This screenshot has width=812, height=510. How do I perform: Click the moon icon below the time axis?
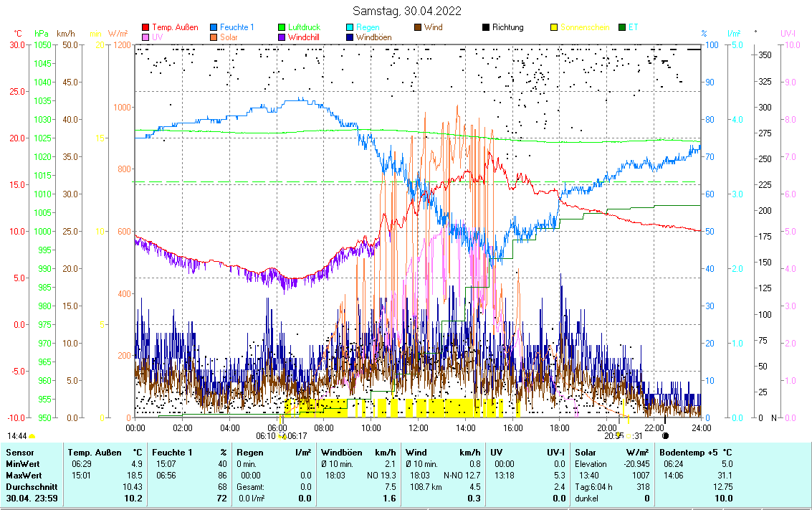tap(665, 435)
